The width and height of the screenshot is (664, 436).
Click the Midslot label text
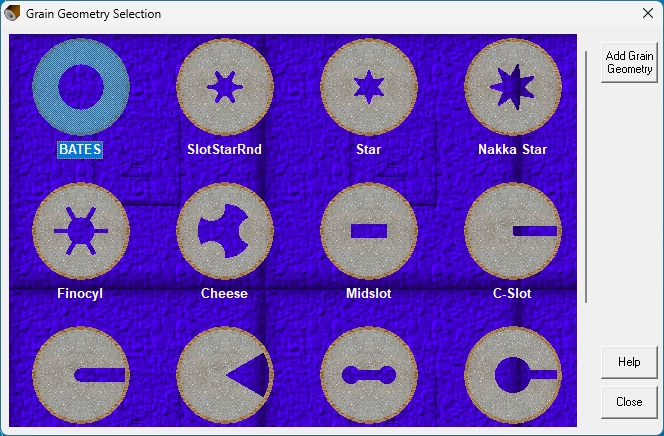pyautogui.click(x=368, y=293)
